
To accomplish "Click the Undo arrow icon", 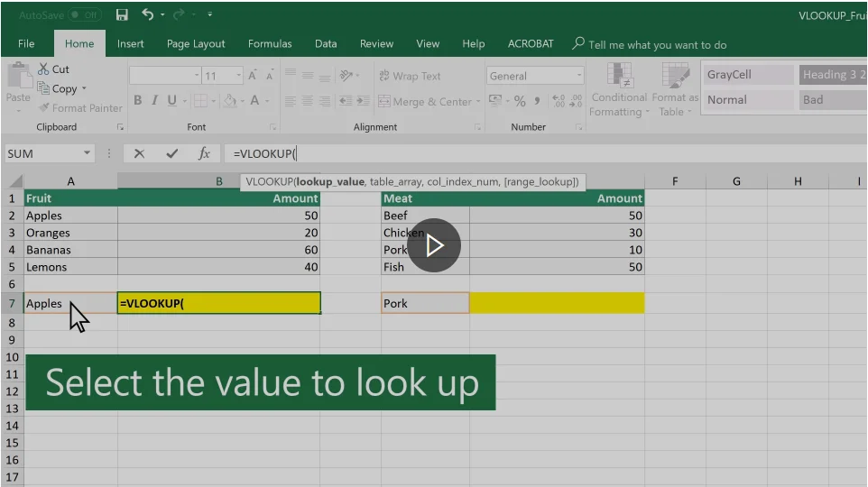I will (x=147, y=14).
